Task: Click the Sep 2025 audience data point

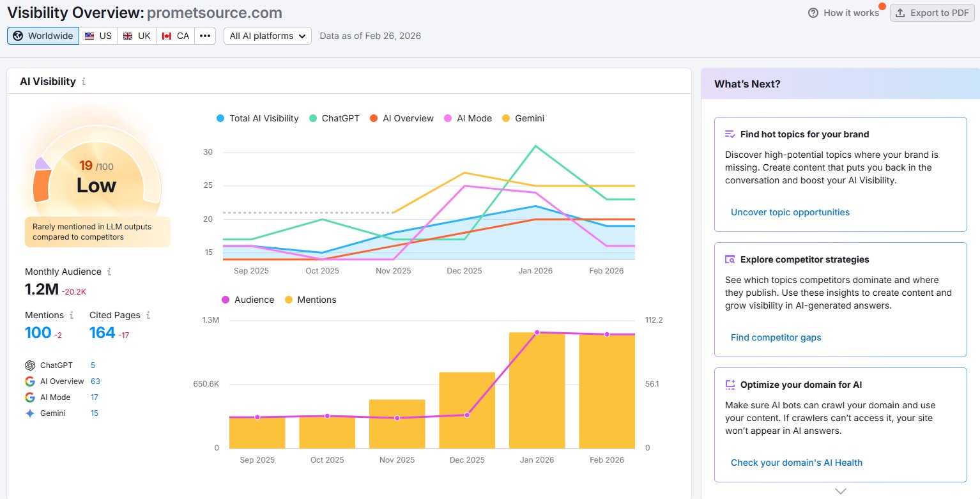Action: coord(257,417)
